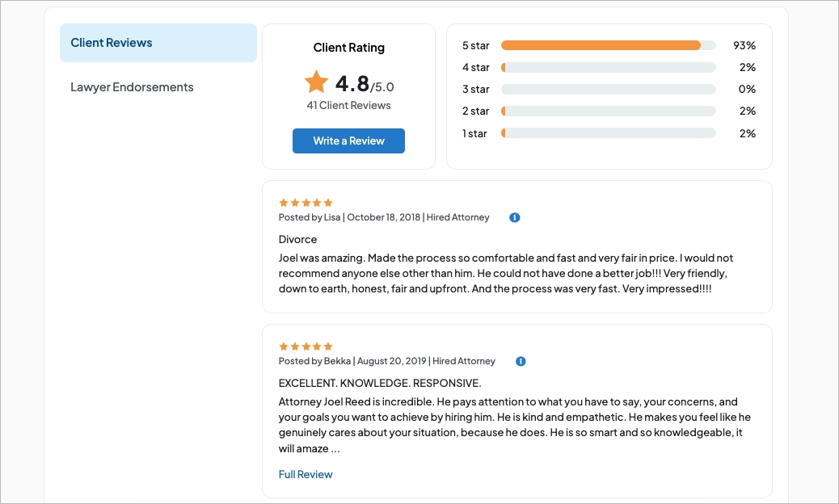Open Full Review link for Bekka's review
The width and height of the screenshot is (839, 504).
[306, 474]
